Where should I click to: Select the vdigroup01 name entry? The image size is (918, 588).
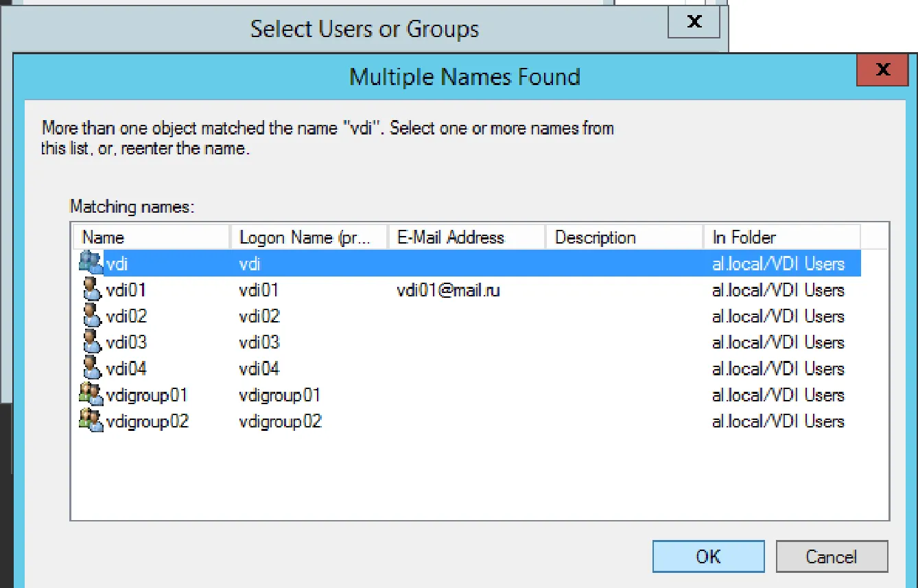(x=147, y=395)
